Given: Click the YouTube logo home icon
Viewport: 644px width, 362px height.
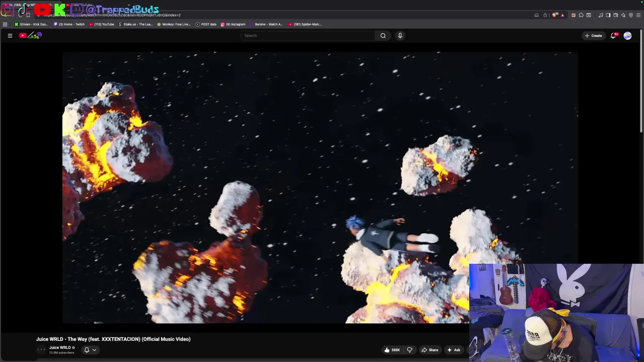Looking at the screenshot, I should (x=30, y=35).
